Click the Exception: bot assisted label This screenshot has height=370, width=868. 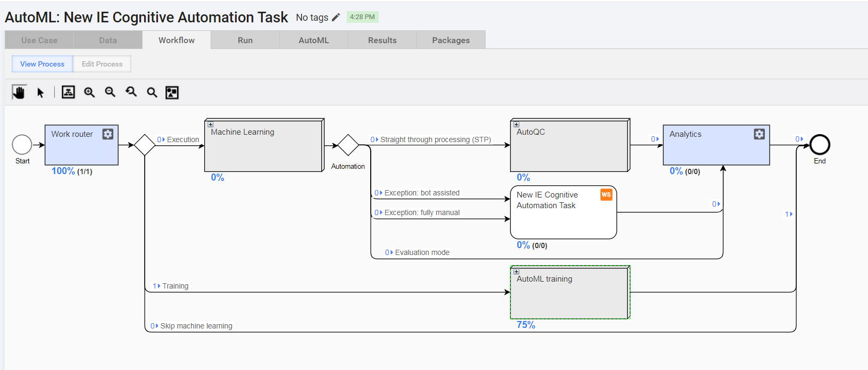(x=422, y=193)
